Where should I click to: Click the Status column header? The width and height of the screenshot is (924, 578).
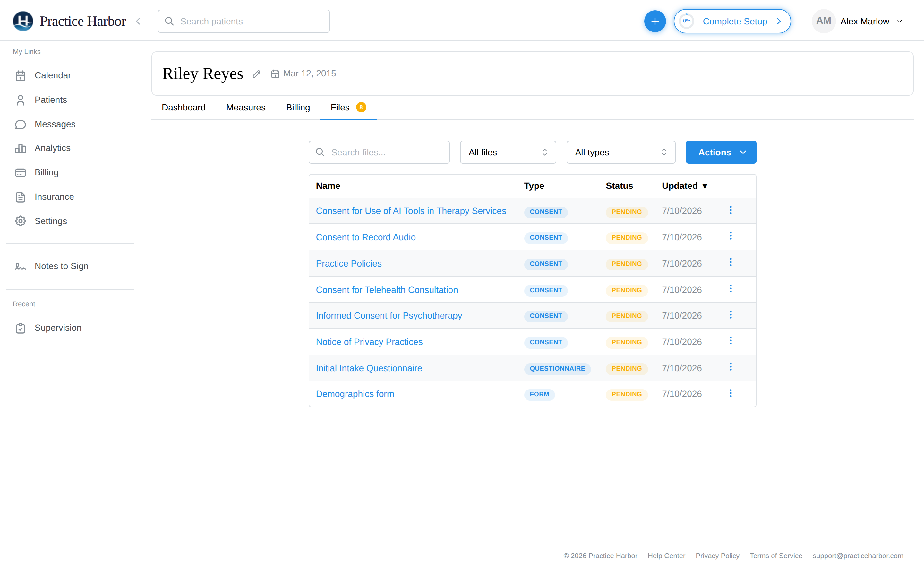coord(619,186)
